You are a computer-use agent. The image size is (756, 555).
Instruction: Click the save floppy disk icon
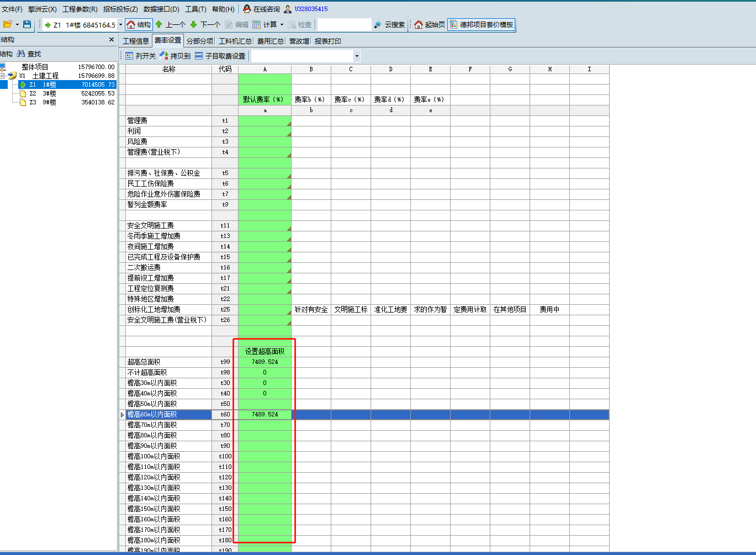(x=27, y=24)
